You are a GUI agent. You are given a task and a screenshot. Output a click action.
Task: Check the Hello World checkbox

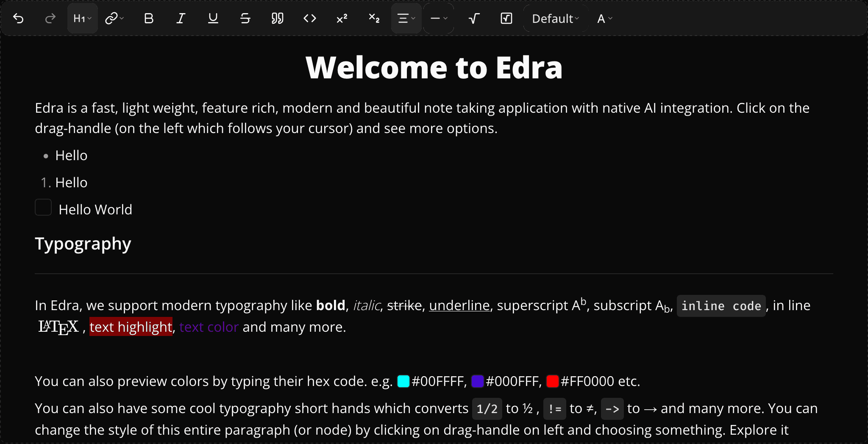[x=43, y=208]
